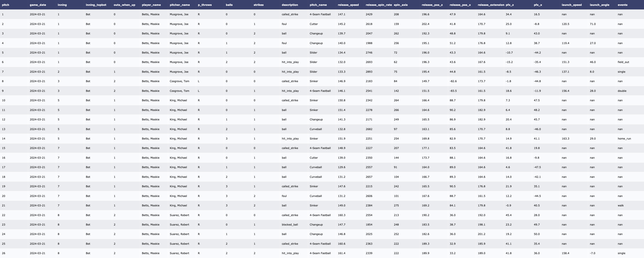Image resolution: width=644 pixels, height=258 pixels.
Task: Click the inning_topbot column header
Action: [x=96, y=5]
